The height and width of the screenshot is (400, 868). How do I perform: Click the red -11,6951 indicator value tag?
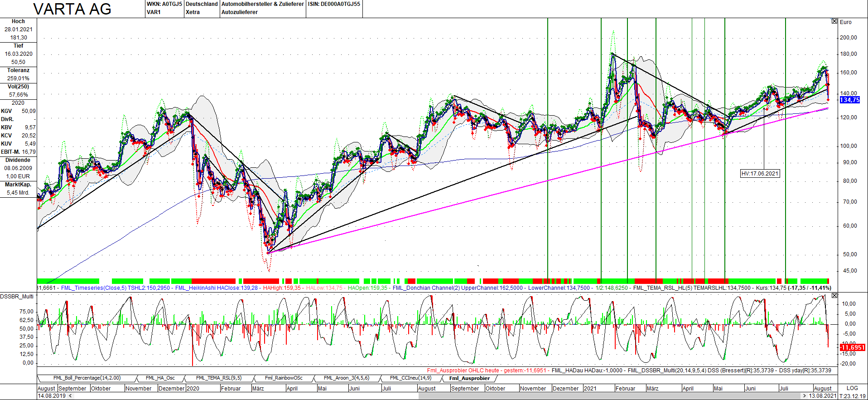(852, 347)
